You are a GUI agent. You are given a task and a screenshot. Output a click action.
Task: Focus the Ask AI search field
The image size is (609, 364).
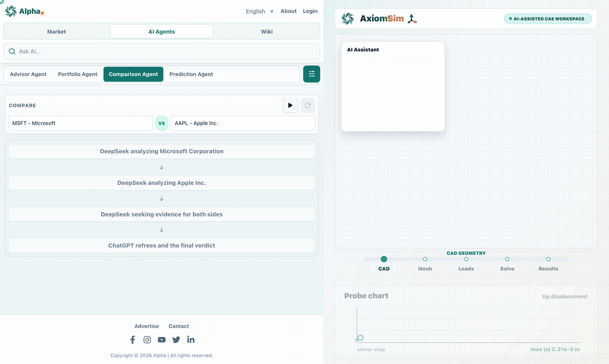162,51
